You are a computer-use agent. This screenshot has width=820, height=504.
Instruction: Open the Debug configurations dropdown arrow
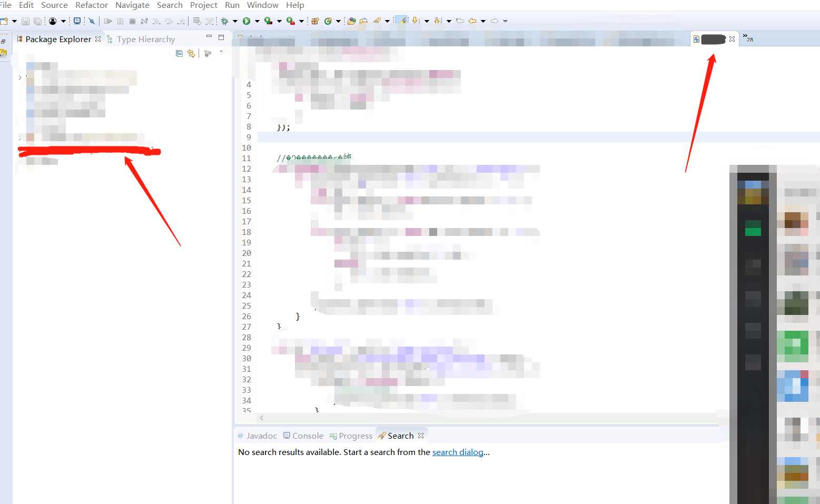235,21
